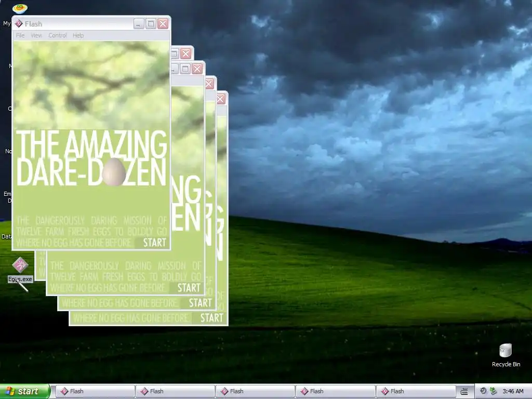Minimize the front Flash window
The image size is (532, 399).
click(139, 23)
